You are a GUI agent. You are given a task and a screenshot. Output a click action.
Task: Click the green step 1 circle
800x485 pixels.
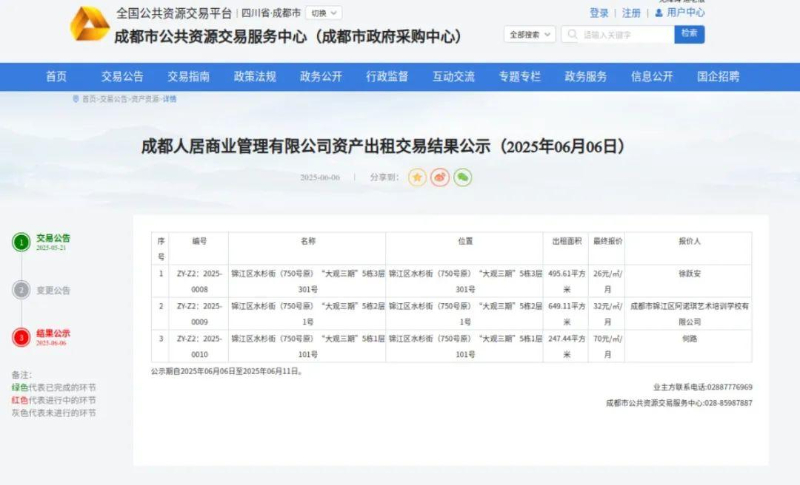[x=21, y=242]
